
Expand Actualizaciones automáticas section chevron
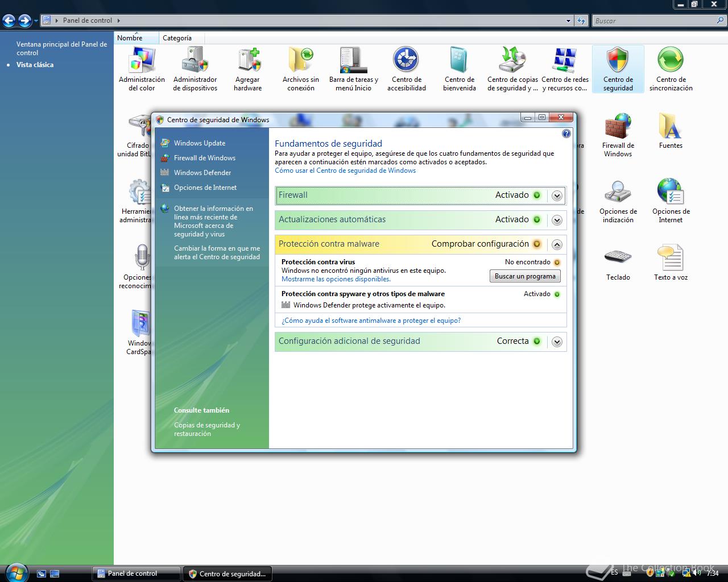pyautogui.click(x=557, y=220)
